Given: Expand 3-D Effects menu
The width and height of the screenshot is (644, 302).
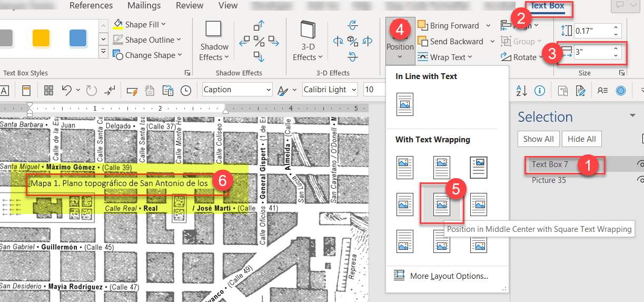Looking at the screenshot, I should coord(308,52).
